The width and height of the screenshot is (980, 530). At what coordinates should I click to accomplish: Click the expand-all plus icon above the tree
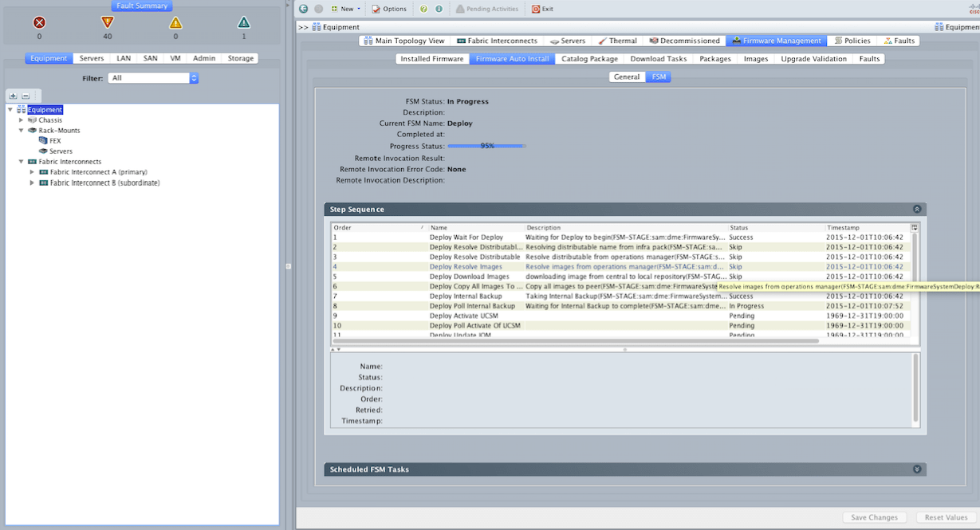pyautogui.click(x=12, y=95)
